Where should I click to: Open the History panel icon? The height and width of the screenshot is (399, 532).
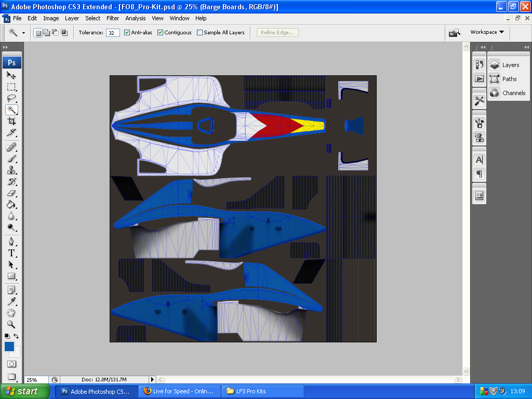pos(479,64)
